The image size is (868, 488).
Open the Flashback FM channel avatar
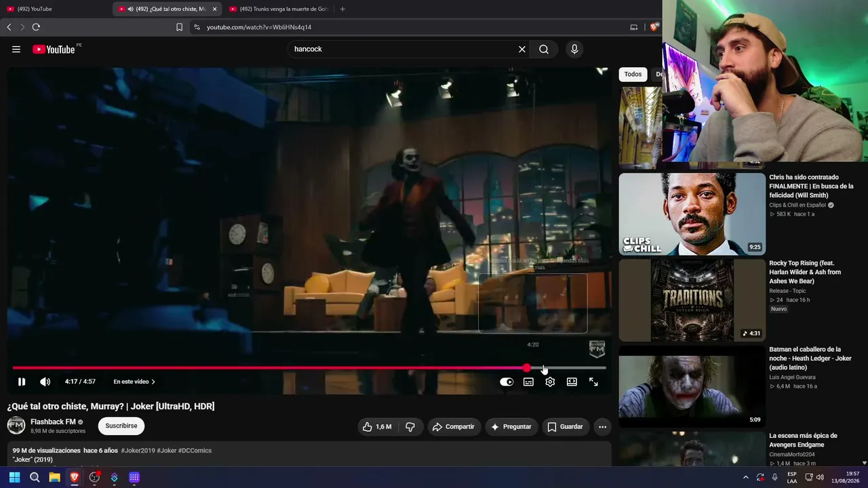[x=16, y=426]
